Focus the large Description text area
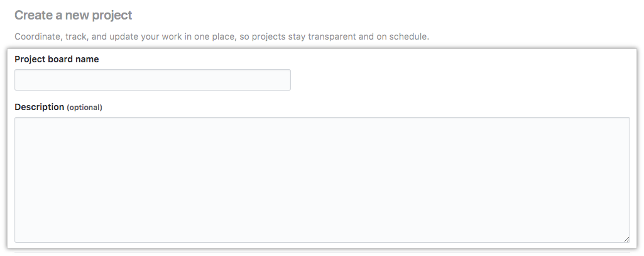This screenshot has width=644, height=256. 322,179
